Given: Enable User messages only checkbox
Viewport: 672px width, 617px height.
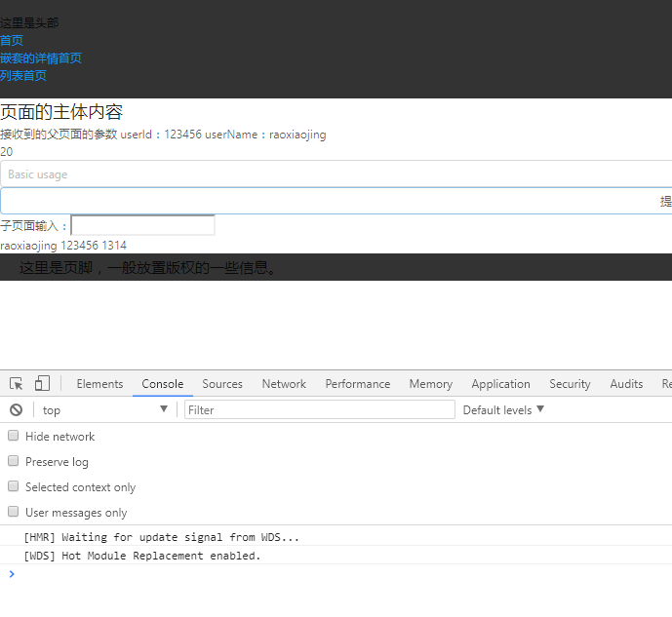Looking at the screenshot, I should (14, 511).
